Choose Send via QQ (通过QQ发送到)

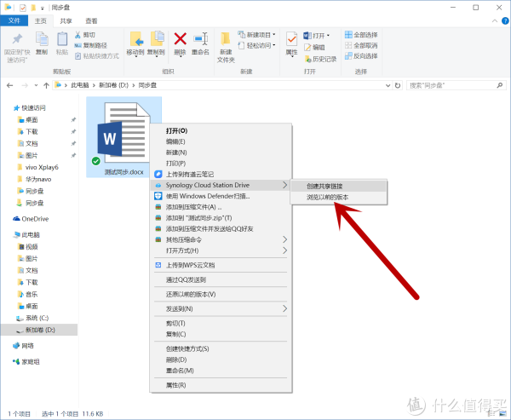(221, 279)
